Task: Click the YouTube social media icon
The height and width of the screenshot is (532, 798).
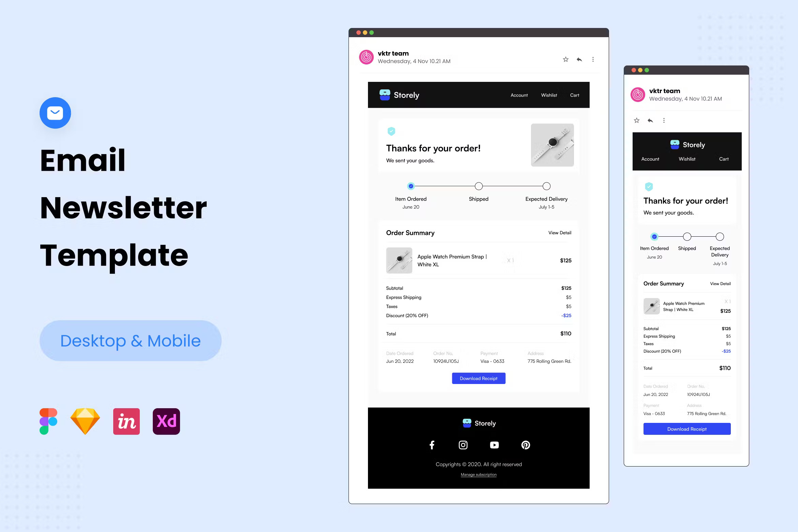Action: tap(494, 445)
